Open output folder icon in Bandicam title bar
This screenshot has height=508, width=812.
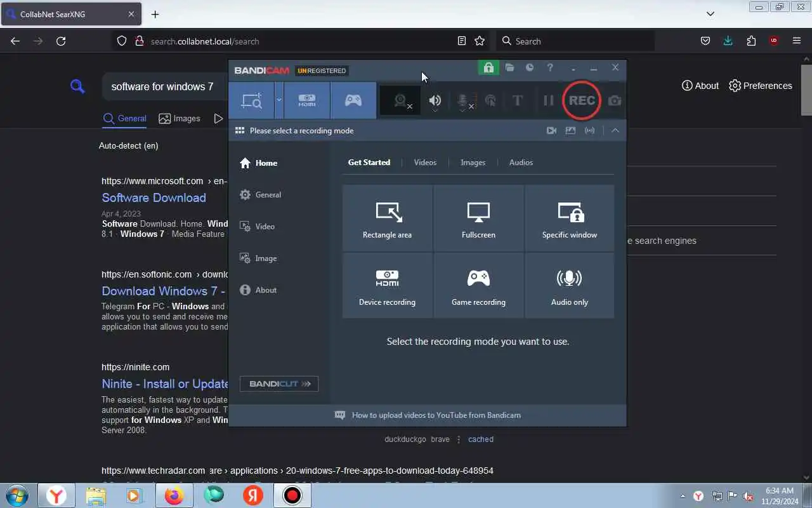[x=509, y=68]
